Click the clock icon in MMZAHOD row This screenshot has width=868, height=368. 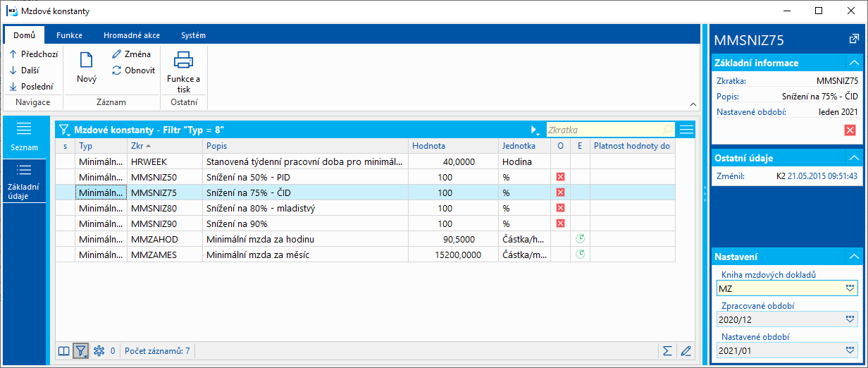(580, 239)
